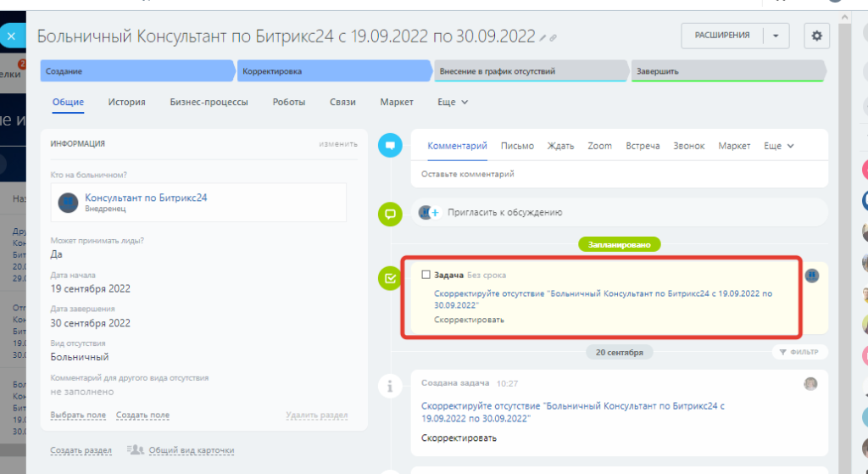The image size is (868, 474).
Task: Open the task link in the Создана задача entry
Action: point(573,413)
